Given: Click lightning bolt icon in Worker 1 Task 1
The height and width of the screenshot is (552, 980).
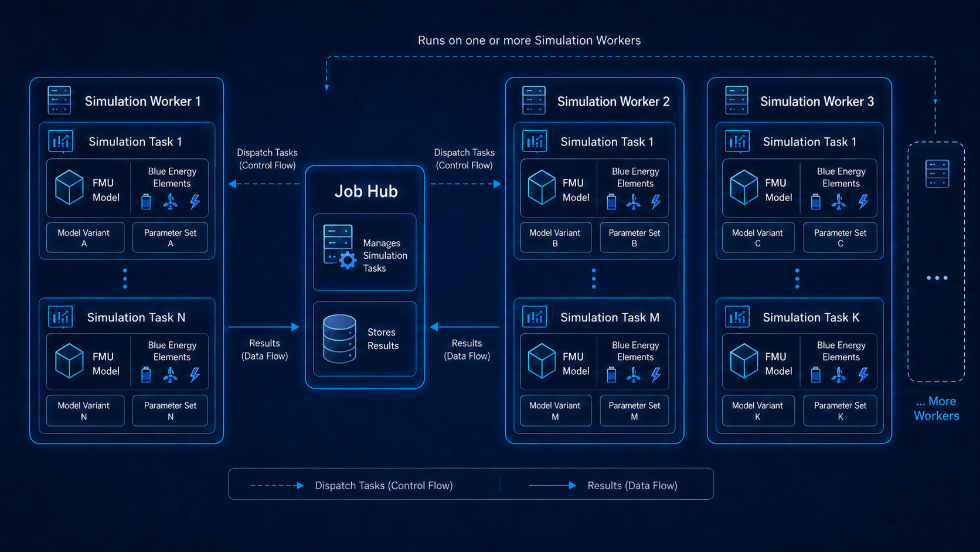Looking at the screenshot, I should [x=195, y=202].
